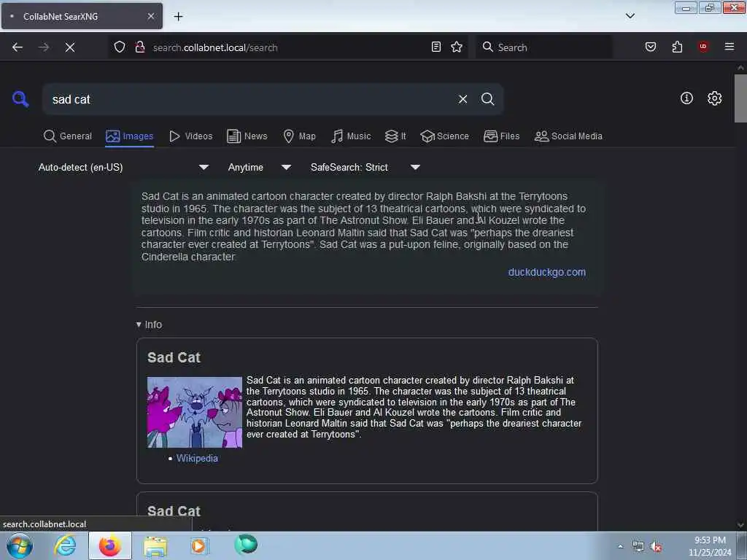Open the Wikipedia link
747x560 pixels.
tap(197, 458)
